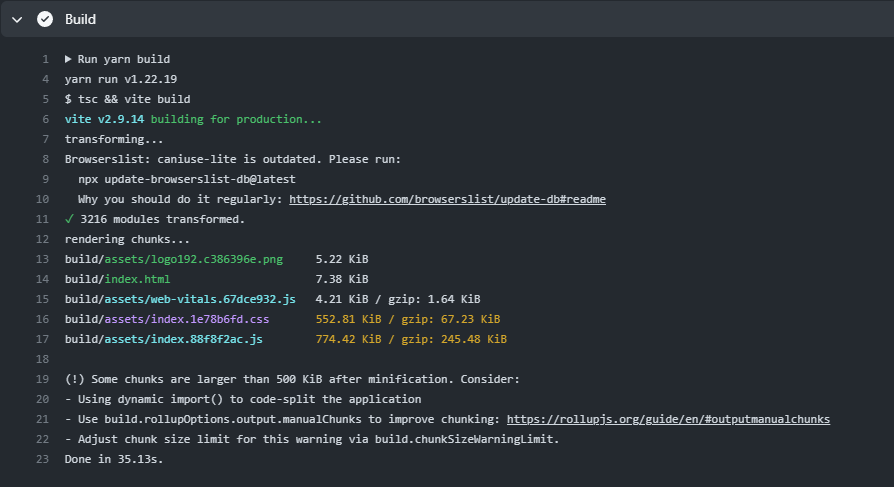Select log line number 19
The height and width of the screenshot is (487, 894).
[42, 379]
